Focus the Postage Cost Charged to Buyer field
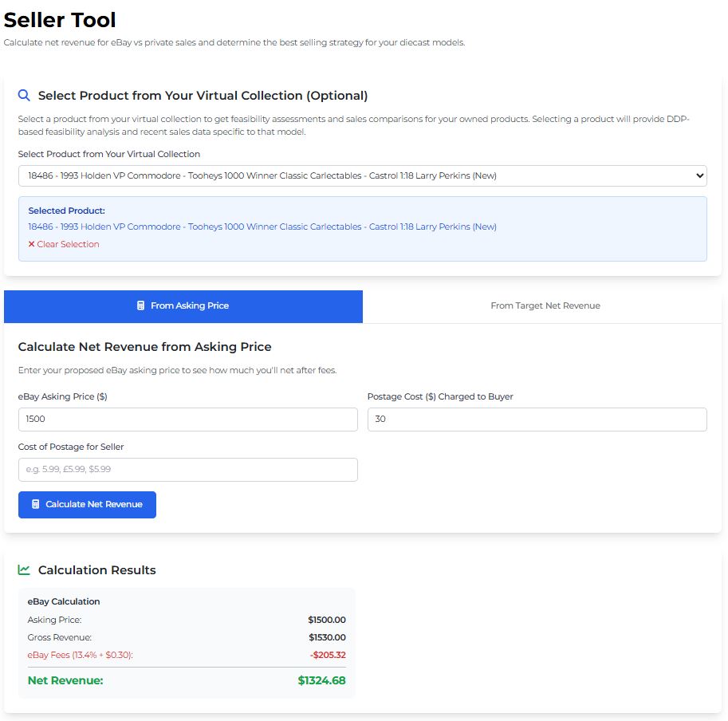The image size is (728, 721). [537, 420]
